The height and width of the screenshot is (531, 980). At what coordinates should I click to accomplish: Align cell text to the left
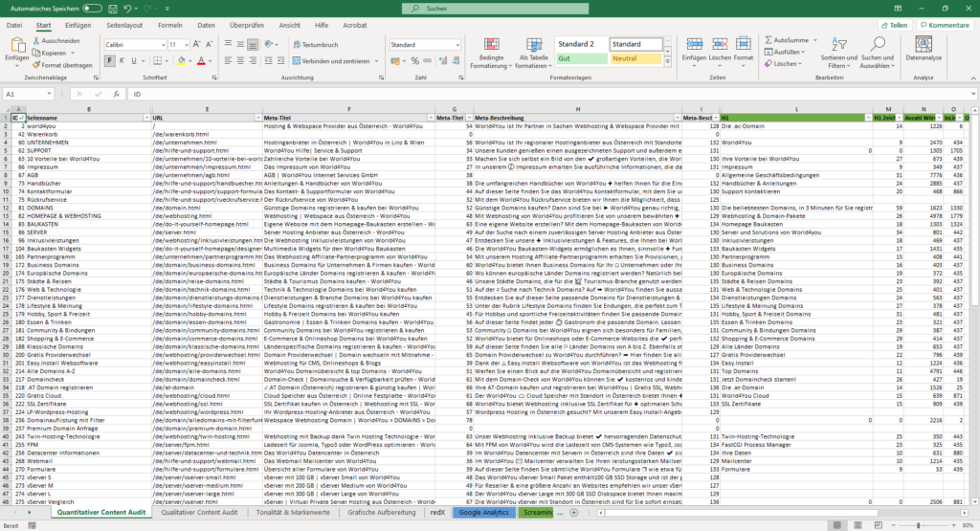pyautogui.click(x=228, y=61)
